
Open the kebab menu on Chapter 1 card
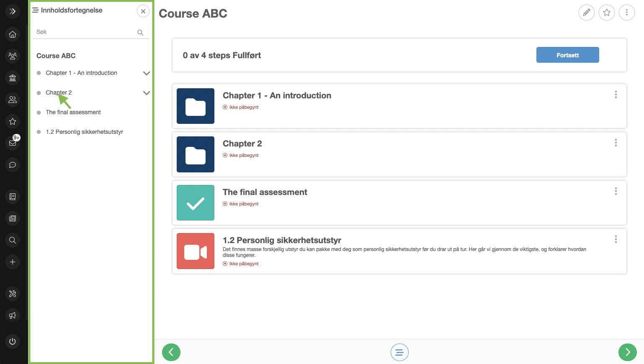point(616,95)
